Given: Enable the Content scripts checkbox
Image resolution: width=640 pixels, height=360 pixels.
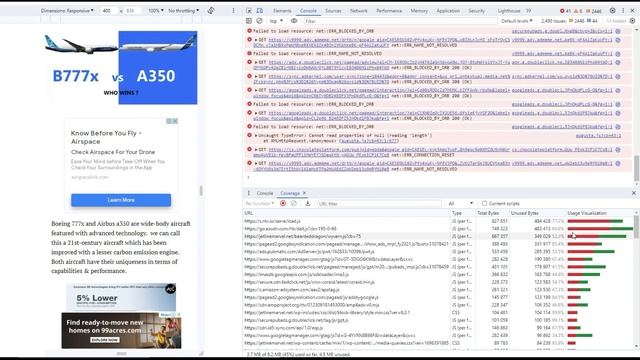Looking at the screenshot, I should [x=484, y=203].
